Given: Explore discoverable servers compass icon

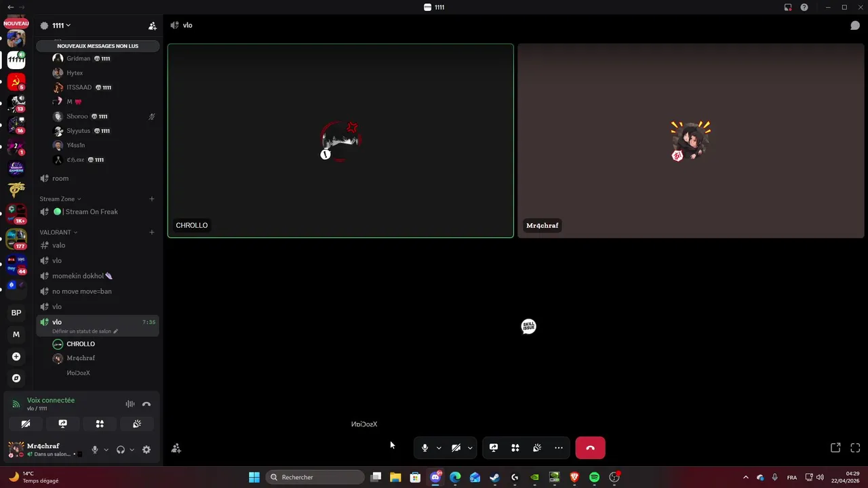Looking at the screenshot, I should click(16, 378).
